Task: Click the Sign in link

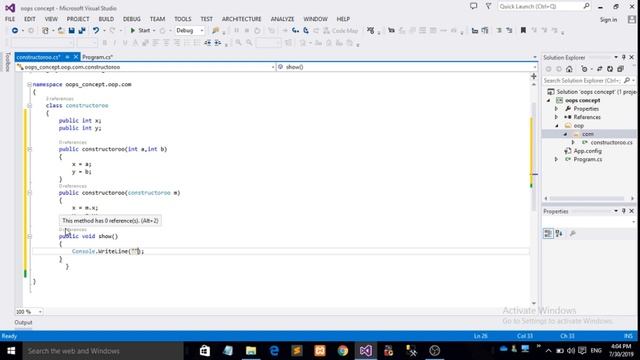Action: pos(608,20)
